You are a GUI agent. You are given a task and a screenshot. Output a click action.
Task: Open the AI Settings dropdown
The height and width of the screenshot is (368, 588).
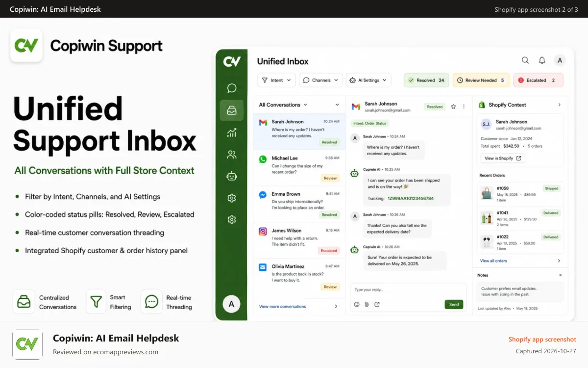tap(368, 80)
